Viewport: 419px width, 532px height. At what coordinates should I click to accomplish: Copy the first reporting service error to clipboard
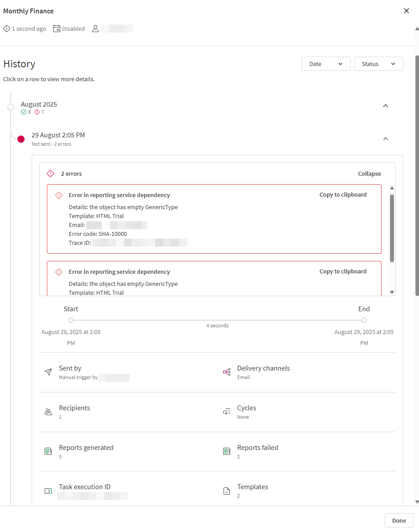pyautogui.click(x=343, y=195)
